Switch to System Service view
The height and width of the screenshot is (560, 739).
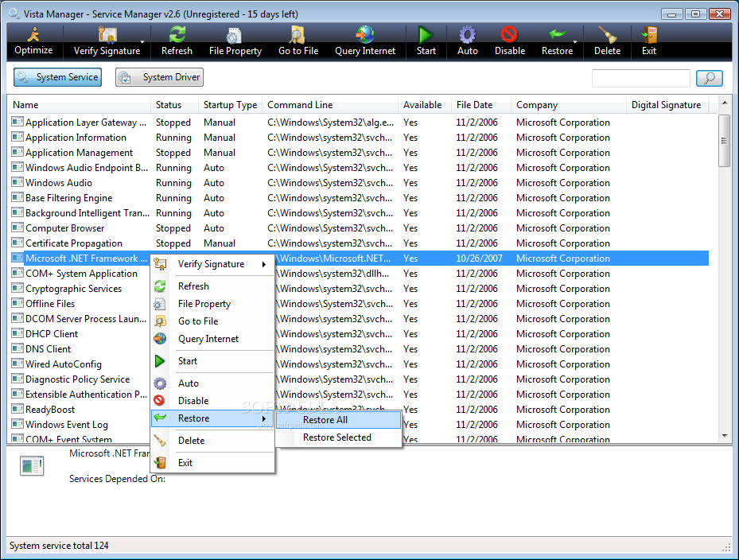tap(57, 77)
